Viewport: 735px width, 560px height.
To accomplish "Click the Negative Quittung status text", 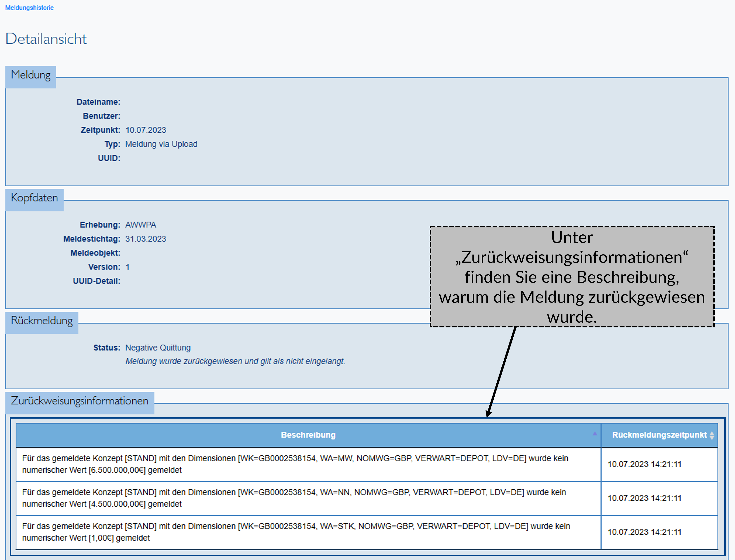I will [x=158, y=348].
